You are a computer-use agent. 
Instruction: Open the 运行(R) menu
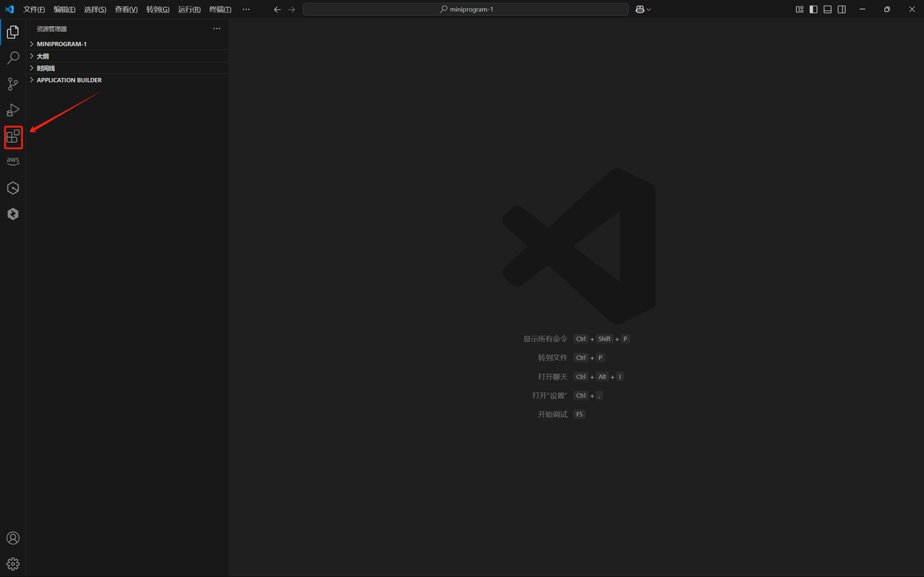point(189,9)
